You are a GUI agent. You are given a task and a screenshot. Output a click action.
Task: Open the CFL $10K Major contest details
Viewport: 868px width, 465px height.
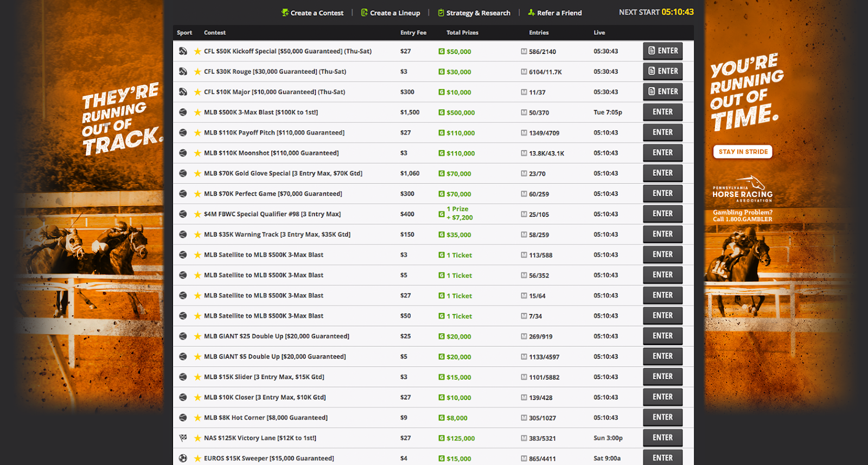(275, 92)
